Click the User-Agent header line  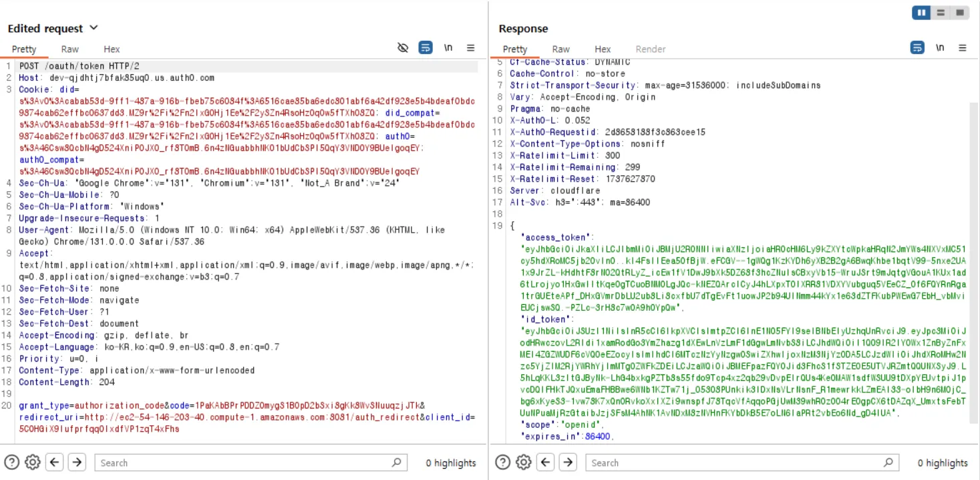[x=232, y=235]
